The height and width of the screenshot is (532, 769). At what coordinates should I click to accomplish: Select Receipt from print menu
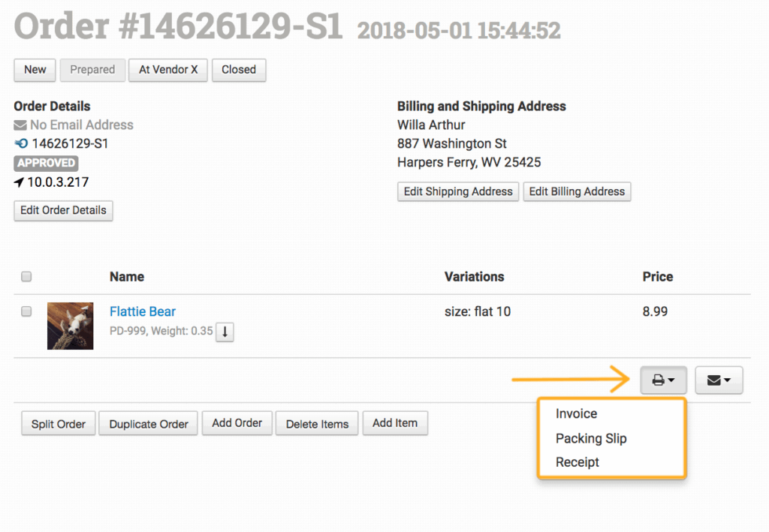click(577, 462)
